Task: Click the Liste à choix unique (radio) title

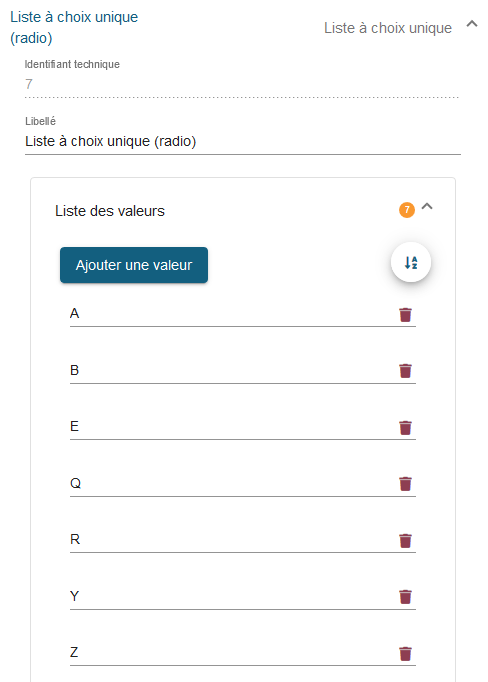Action: [74, 27]
